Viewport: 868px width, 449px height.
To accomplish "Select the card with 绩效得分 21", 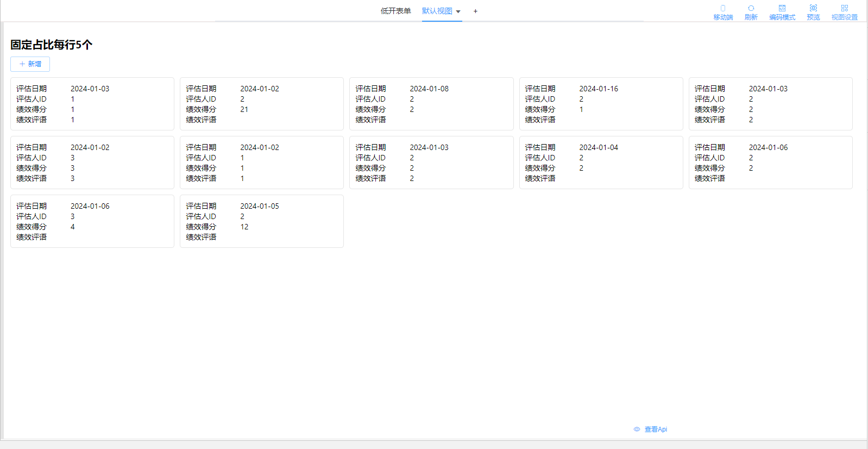I will [261, 104].
